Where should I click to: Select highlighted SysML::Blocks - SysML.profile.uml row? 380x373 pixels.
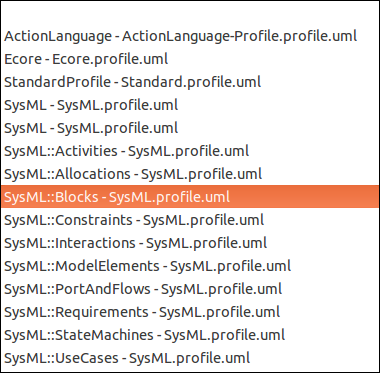pyautogui.click(x=190, y=197)
